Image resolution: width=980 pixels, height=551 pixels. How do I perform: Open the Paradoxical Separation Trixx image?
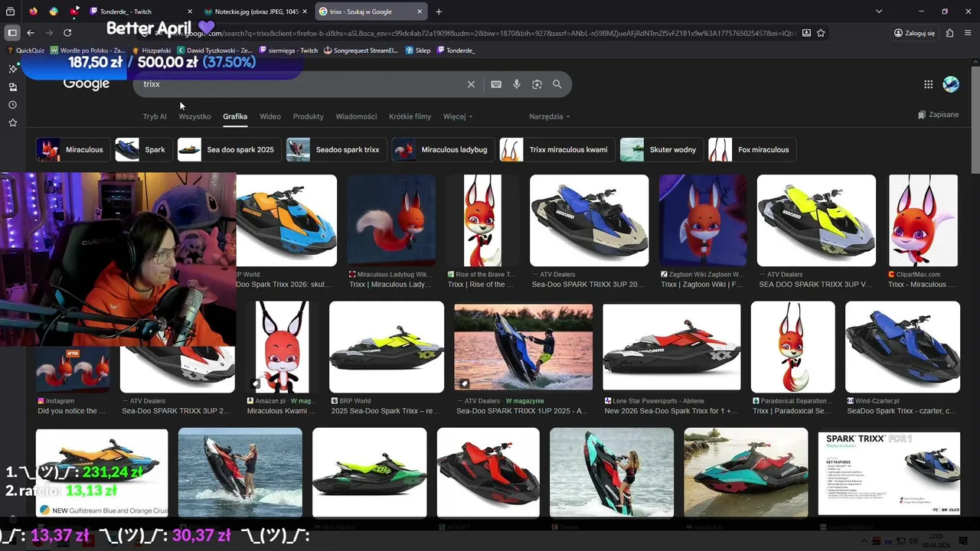792,346
